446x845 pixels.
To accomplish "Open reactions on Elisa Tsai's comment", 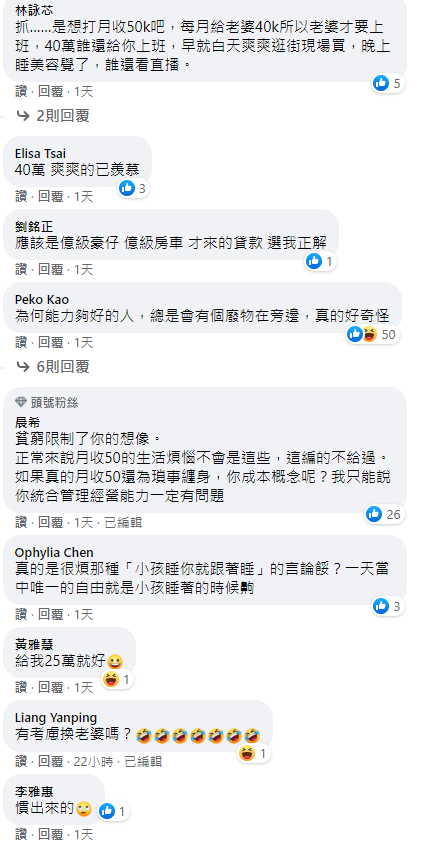I will pyautogui.click(x=133, y=188).
